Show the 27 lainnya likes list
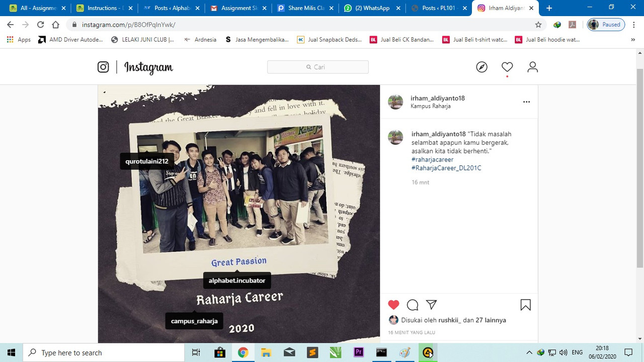The height and width of the screenshot is (362, 644). [x=491, y=320]
